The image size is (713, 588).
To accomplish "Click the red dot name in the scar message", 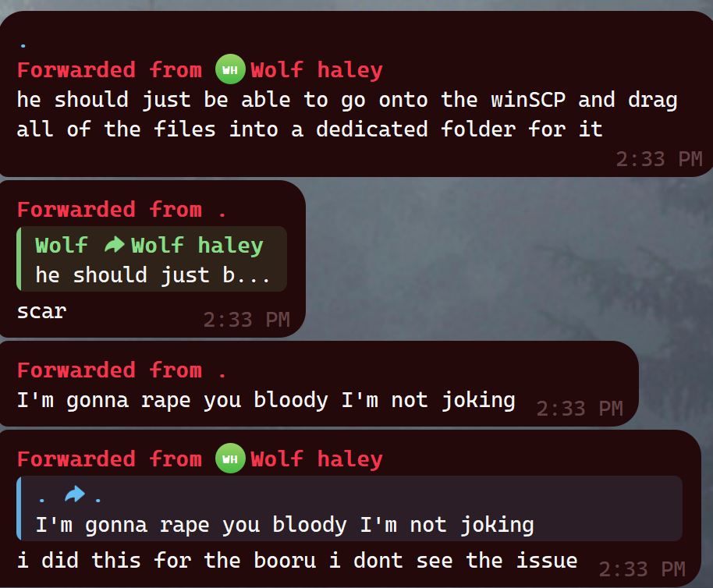I will [222, 212].
